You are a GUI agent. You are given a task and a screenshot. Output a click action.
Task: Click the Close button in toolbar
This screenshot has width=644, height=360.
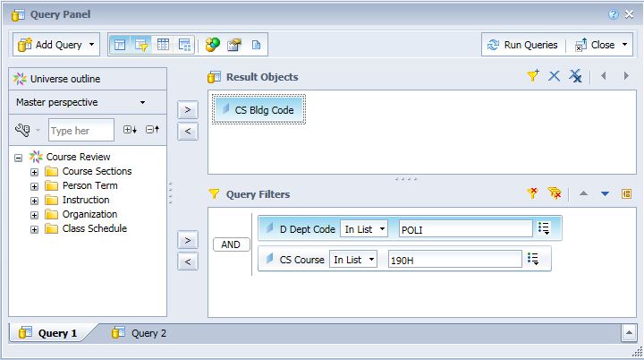(595, 45)
